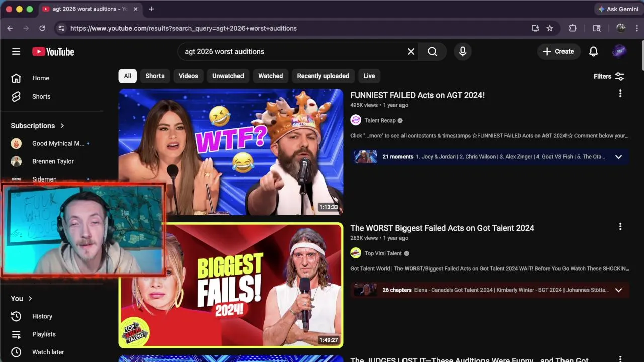The image size is (644, 362).
Task: Click the browser address bar URL
Action: click(x=184, y=29)
